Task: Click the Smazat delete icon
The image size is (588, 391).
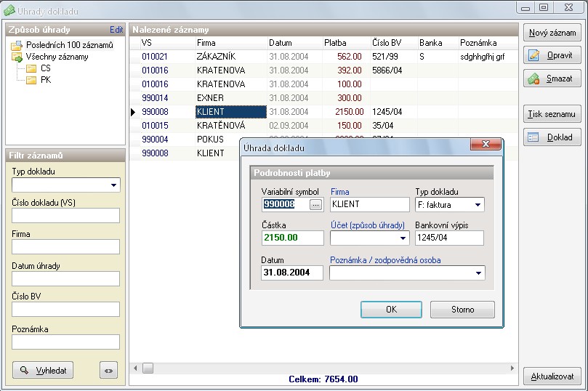Action: pos(533,78)
